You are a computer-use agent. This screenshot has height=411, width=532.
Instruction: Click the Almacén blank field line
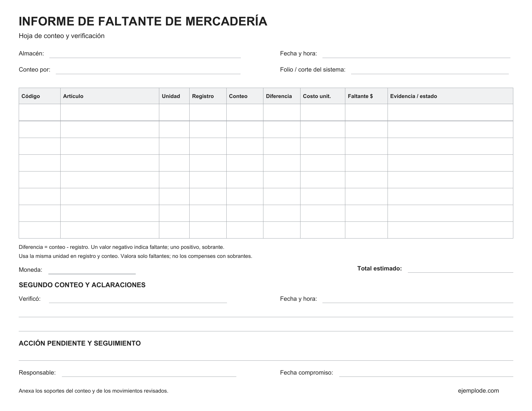click(x=145, y=54)
